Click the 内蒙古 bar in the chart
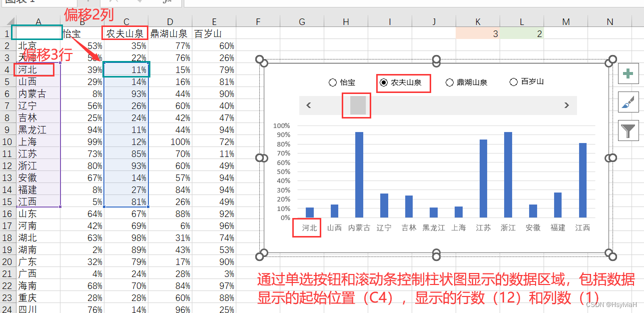The height and width of the screenshot is (313, 644). (x=359, y=174)
